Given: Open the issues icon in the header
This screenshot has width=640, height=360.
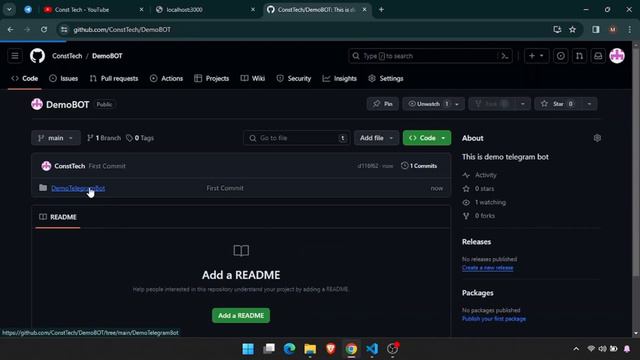Looking at the screenshot, I should click(x=560, y=56).
